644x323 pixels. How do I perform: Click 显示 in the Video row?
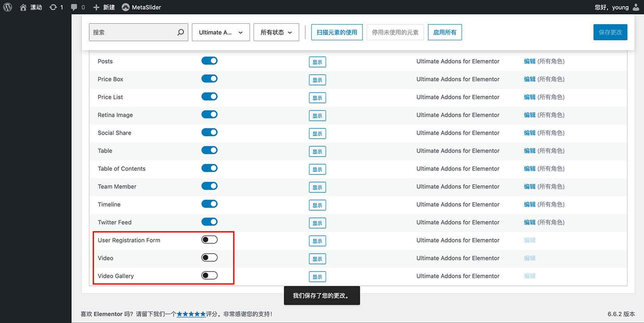[x=318, y=259]
